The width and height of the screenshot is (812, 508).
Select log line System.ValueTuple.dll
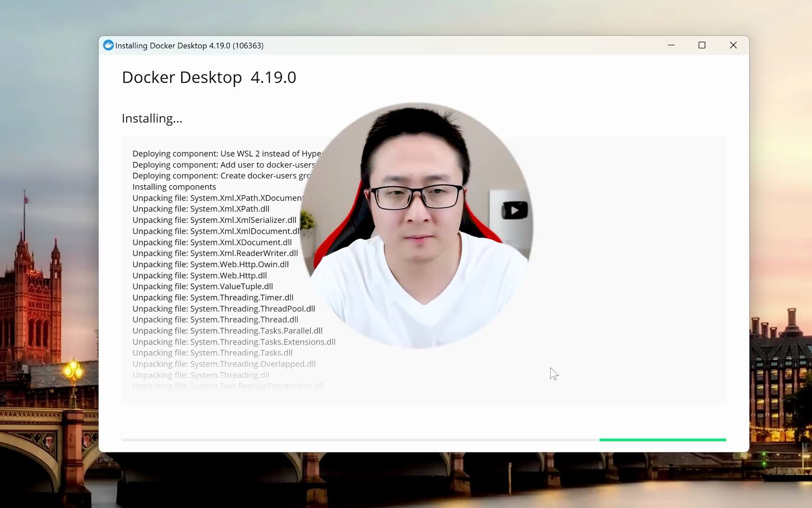click(203, 286)
